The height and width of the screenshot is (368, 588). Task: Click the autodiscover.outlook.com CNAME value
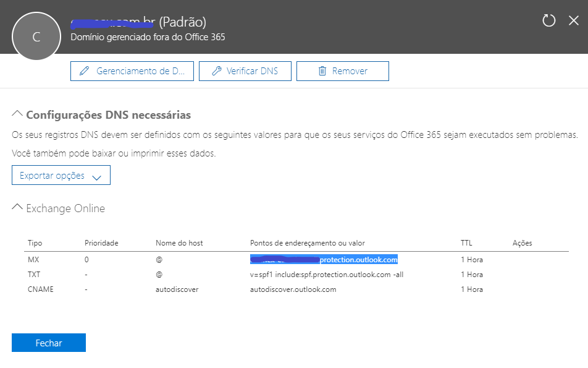pyautogui.click(x=293, y=289)
